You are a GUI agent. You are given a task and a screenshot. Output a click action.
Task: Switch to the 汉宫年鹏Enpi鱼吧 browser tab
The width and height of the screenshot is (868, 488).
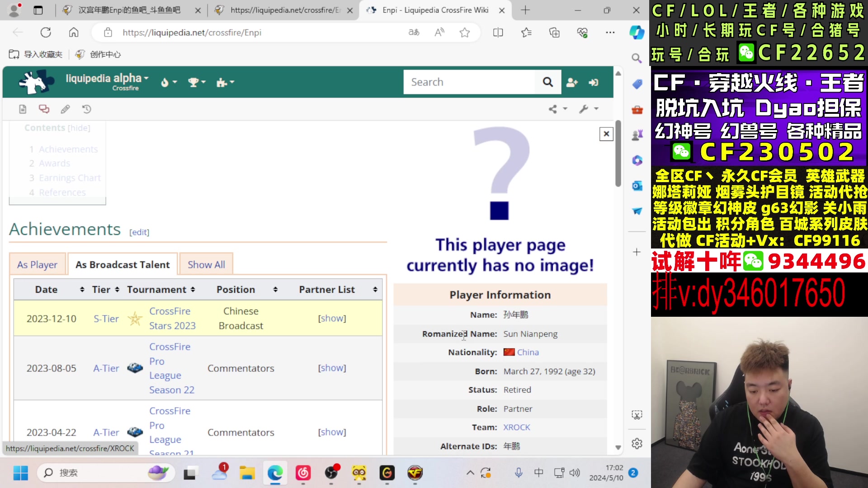tap(131, 10)
